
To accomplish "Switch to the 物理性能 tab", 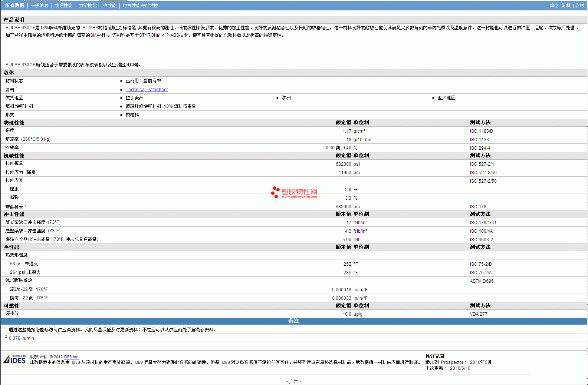I will (x=63, y=6).
